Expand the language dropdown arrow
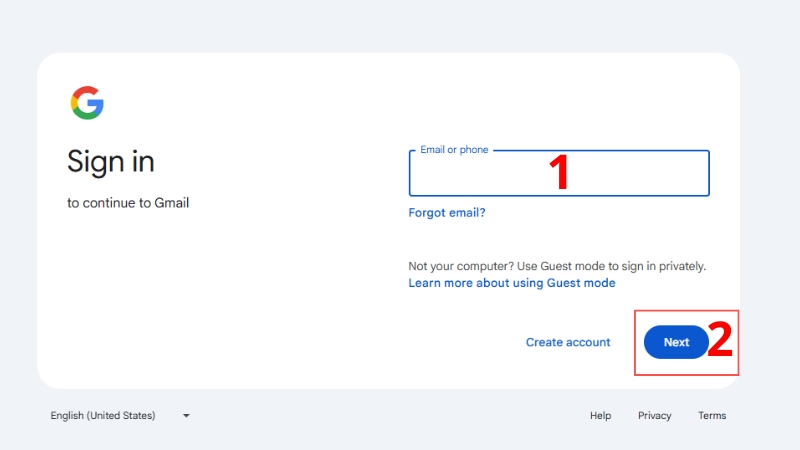This screenshot has width=800, height=450. point(186,416)
